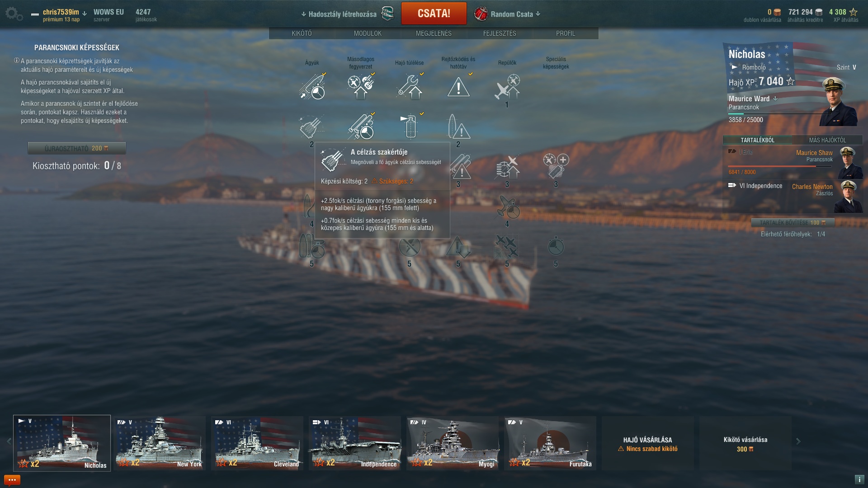Switch to the MÁS HAJÓKTÓL commander list

[828, 140]
